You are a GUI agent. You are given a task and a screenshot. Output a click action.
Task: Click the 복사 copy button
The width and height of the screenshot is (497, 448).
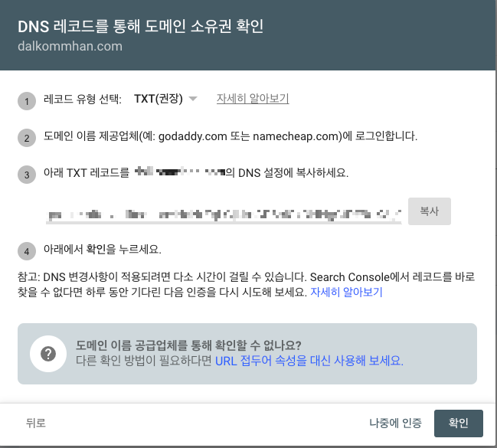(429, 211)
